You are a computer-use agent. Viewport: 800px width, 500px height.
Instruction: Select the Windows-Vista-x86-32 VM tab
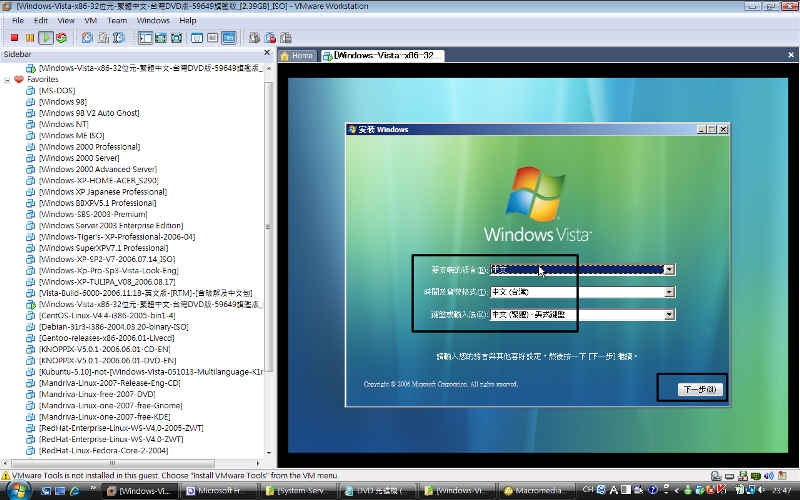pyautogui.click(x=383, y=56)
